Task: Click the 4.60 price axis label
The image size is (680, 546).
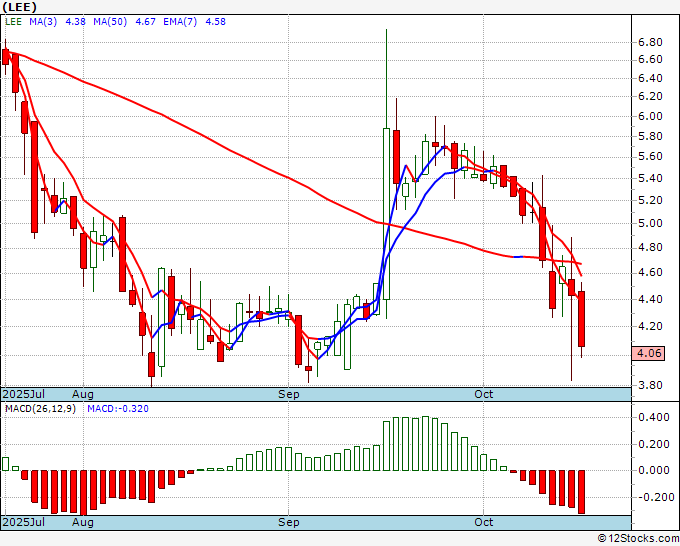Action: 650,272
